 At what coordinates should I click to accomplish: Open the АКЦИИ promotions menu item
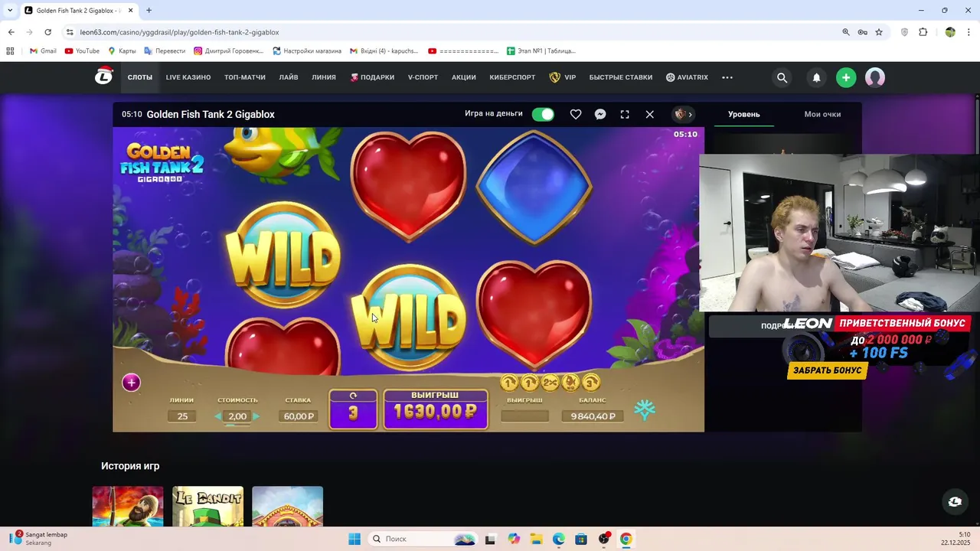[x=464, y=77]
